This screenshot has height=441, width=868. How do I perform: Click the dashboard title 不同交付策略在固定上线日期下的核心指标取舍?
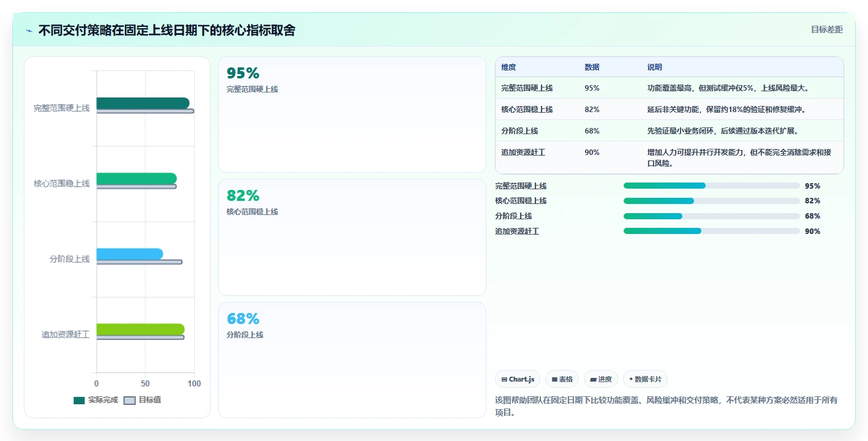167,30
